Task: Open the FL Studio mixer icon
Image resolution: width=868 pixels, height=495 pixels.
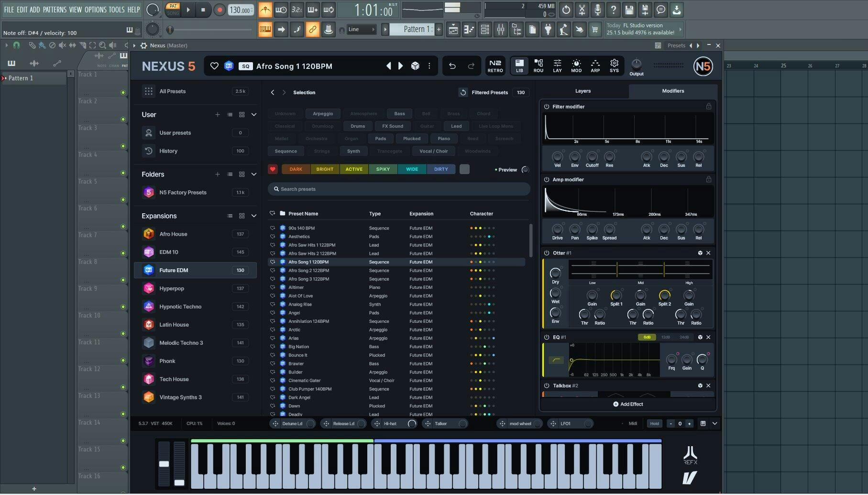Action: (500, 30)
